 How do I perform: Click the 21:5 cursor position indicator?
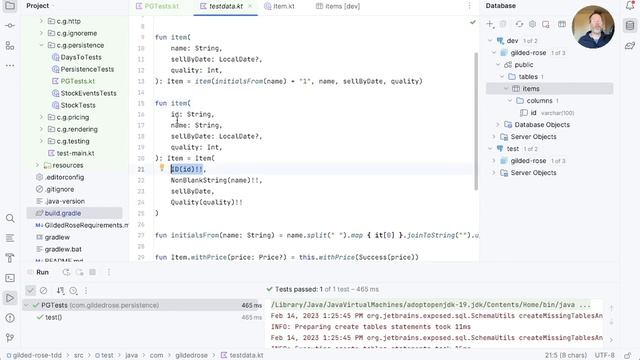[566, 356]
